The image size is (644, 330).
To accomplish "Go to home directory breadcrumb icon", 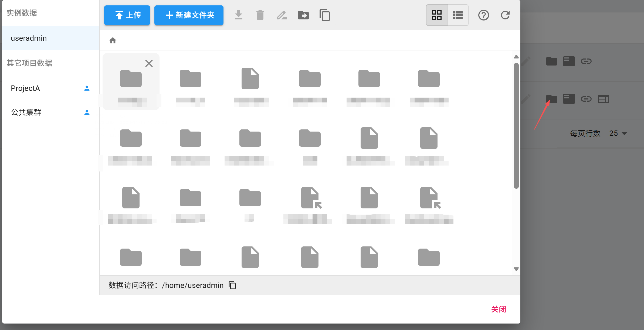I will [x=113, y=40].
